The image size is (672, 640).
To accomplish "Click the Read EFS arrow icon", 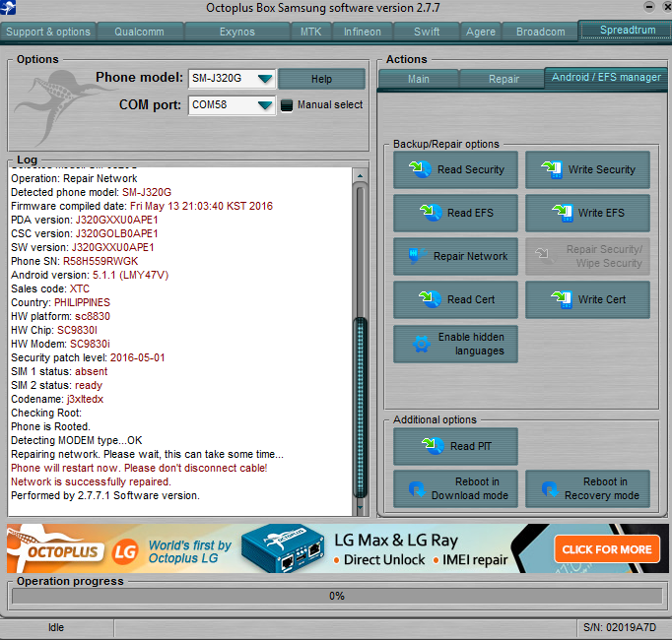I will tap(430, 213).
